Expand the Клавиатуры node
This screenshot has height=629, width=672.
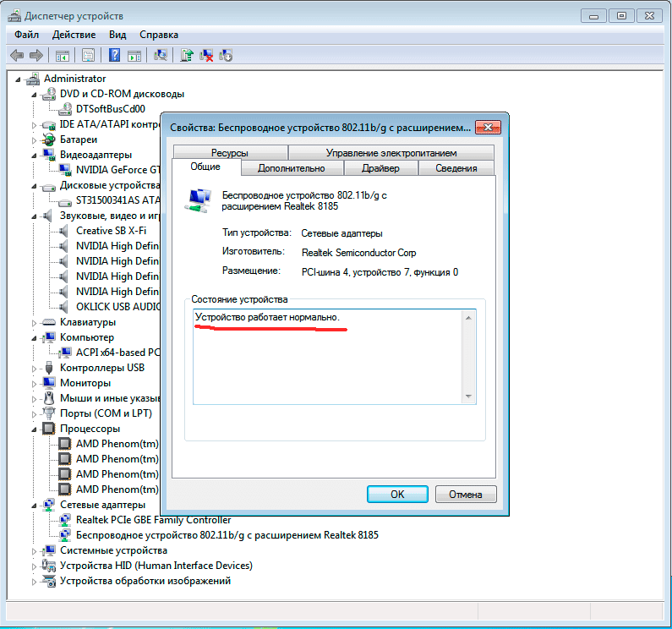(x=35, y=322)
